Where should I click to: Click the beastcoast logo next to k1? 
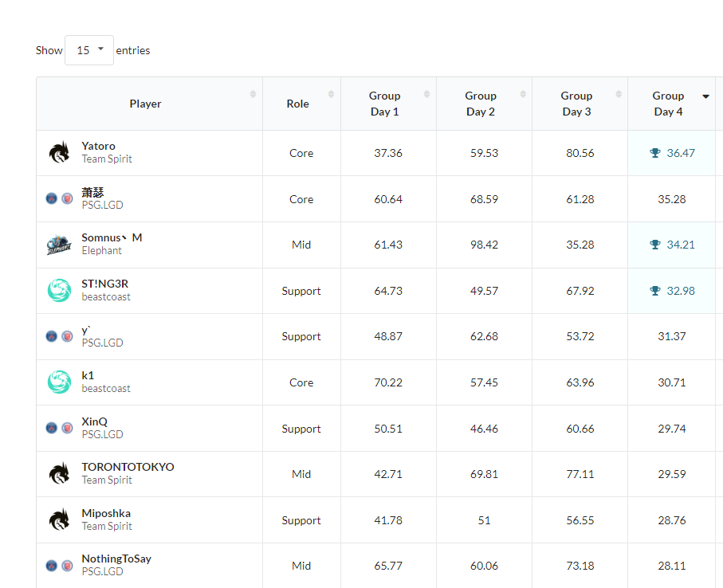(59, 382)
